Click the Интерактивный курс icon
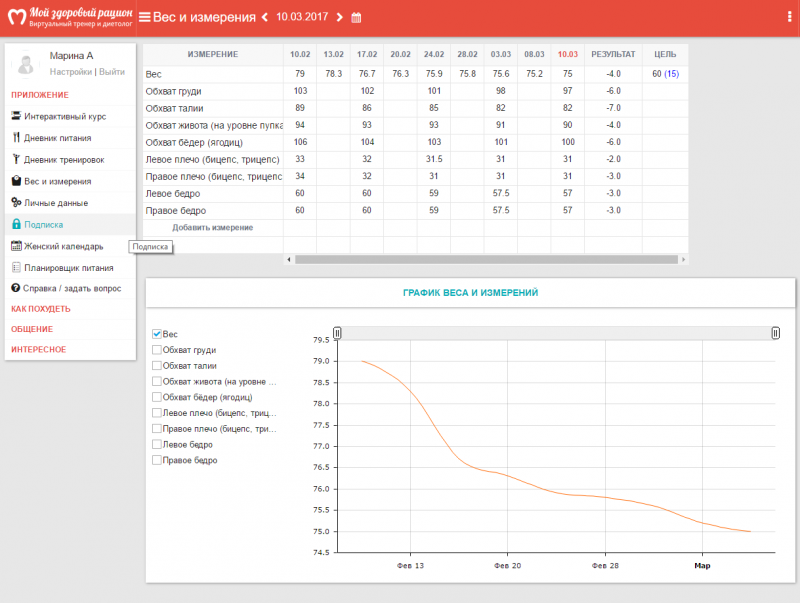800x603 pixels. click(x=16, y=116)
